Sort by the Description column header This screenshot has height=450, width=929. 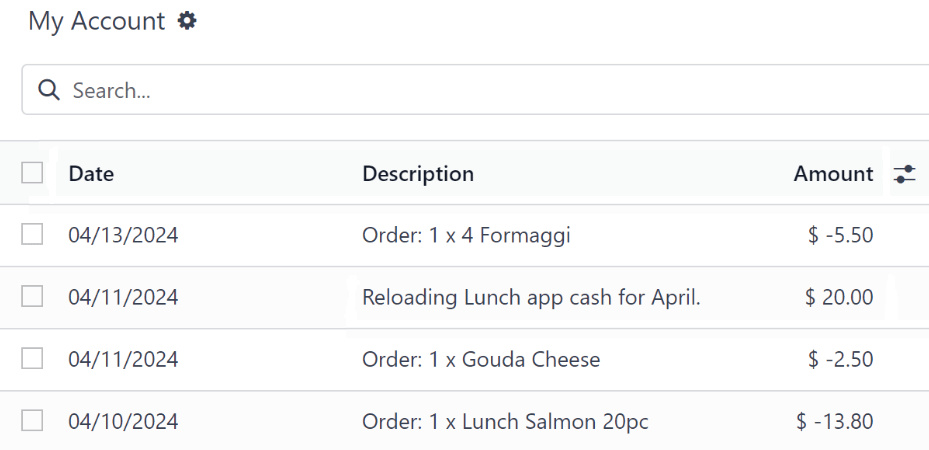[418, 174]
